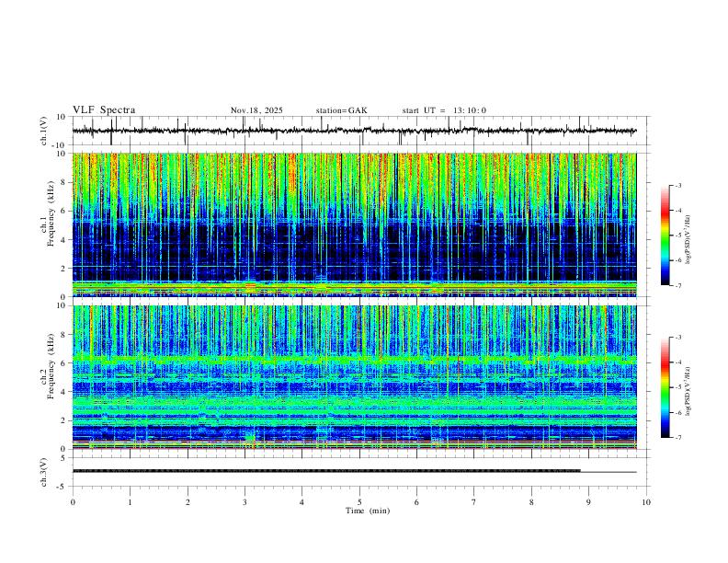
Task: Click the ch.1 colorbar label 'log(PSD)(V²/Hz)'
Action: pos(688,240)
